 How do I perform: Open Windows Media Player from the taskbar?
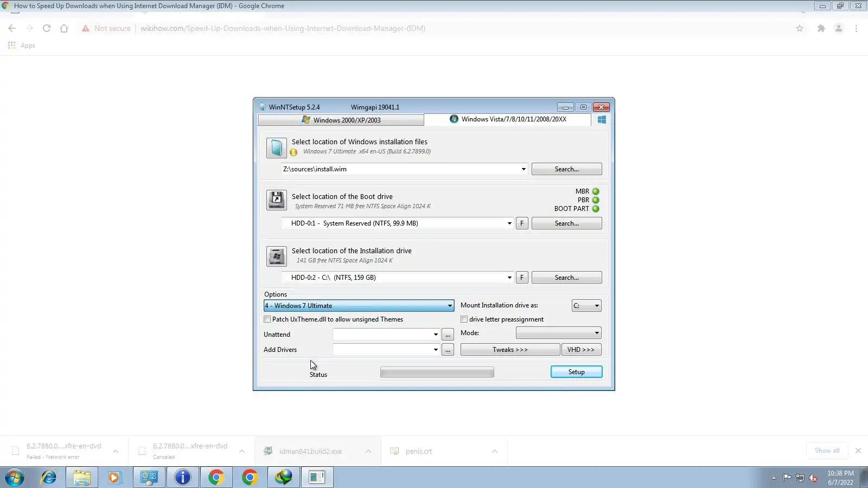pos(114,478)
